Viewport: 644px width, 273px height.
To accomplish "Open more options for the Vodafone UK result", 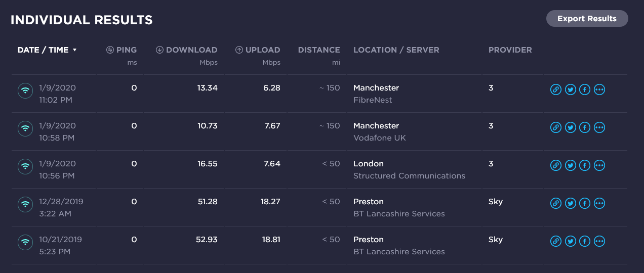I will click(x=599, y=128).
